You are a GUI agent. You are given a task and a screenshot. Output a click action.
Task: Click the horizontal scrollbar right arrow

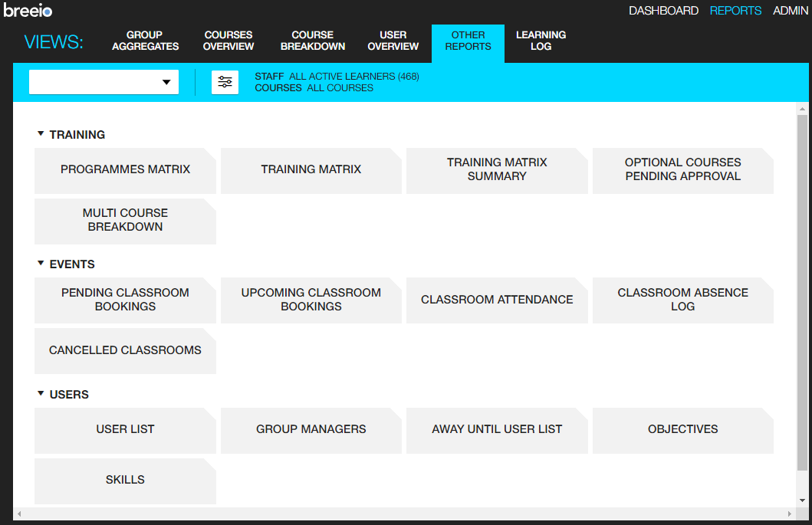pos(790,514)
